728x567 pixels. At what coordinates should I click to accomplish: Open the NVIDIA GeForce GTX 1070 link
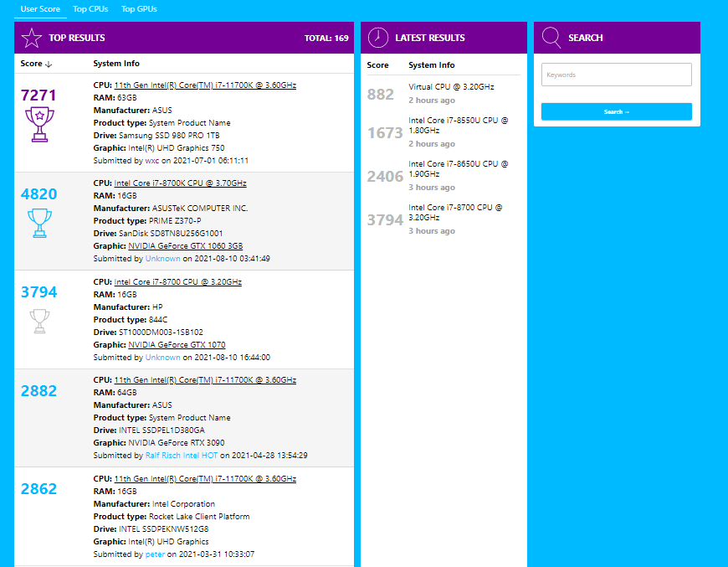coord(177,345)
